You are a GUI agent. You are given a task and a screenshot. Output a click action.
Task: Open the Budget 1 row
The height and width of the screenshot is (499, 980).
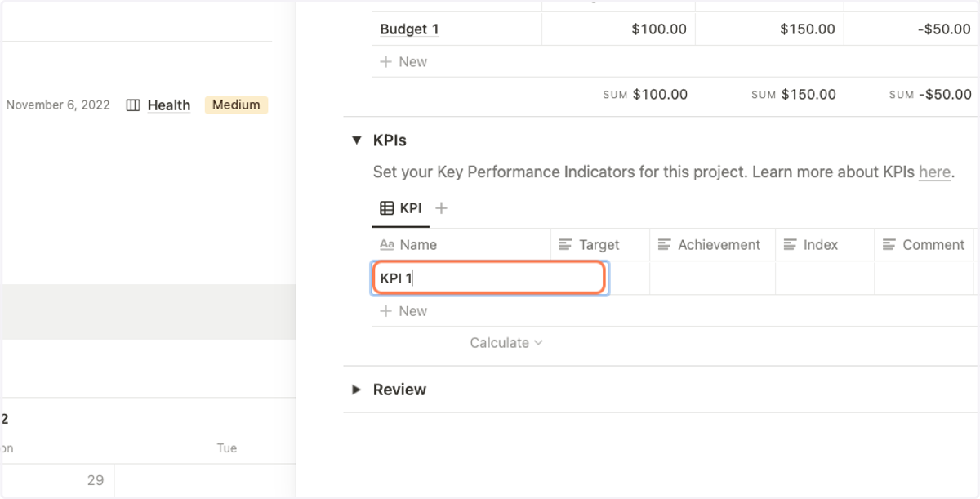point(410,29)
